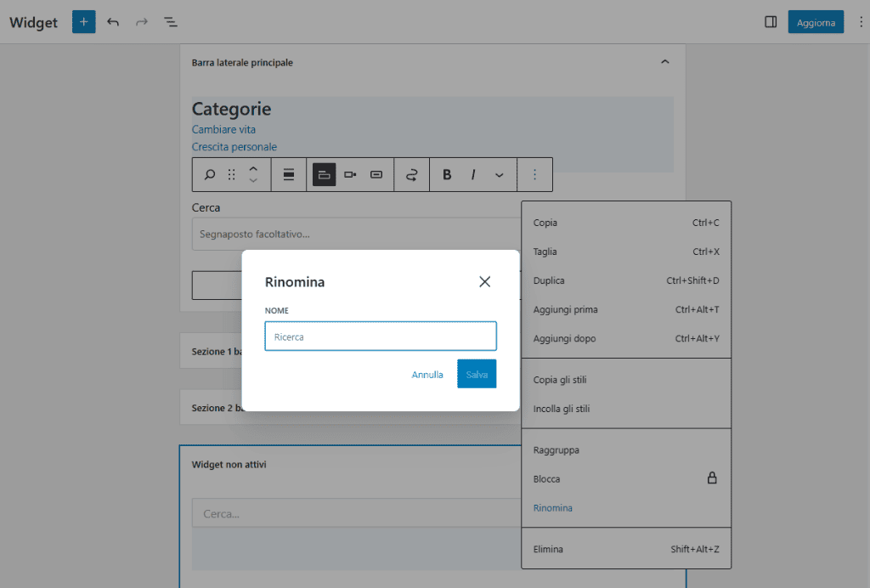The width and height of the screenshot is (870, 588).
Task: Select Rinomina from the block menu
Action: pos(626,507)
